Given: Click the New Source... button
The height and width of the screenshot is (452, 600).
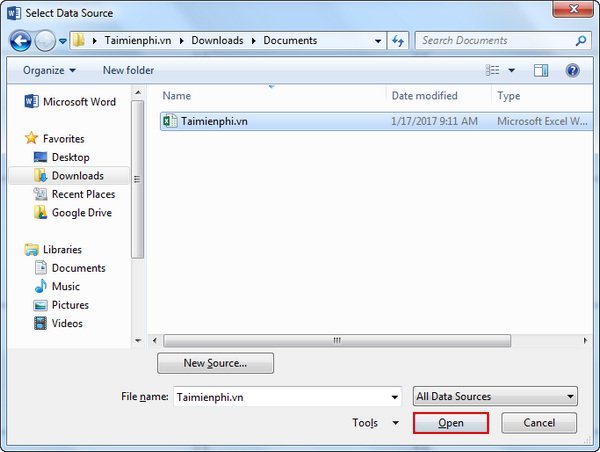Looking at the screenshot, I should click(x=215, y=363).
